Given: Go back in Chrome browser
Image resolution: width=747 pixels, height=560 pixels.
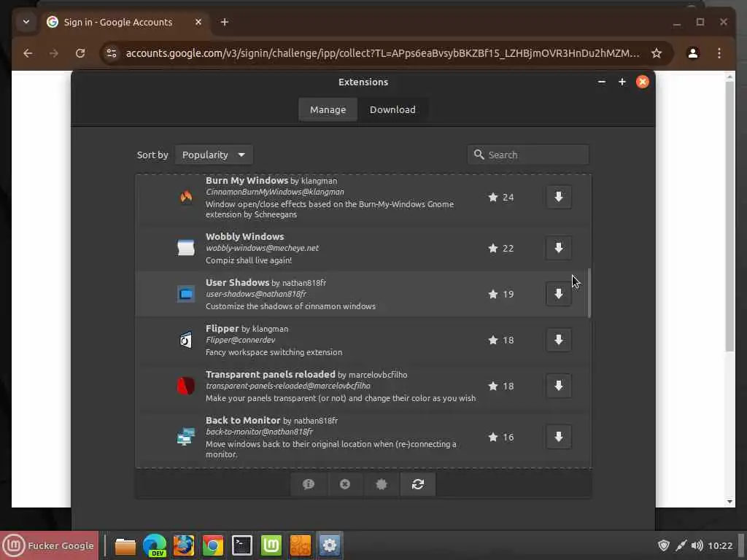Looking at the screenshot, I should coord(28,52).
